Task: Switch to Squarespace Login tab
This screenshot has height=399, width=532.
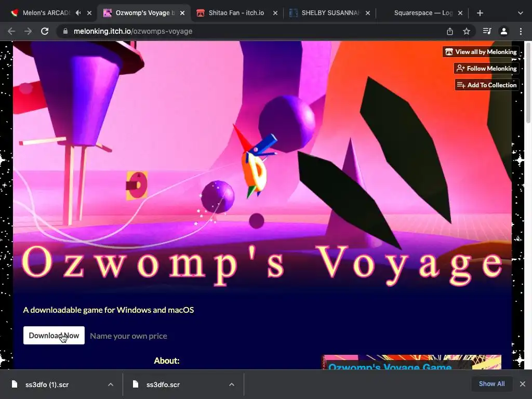Action: (x=422, y=13)
